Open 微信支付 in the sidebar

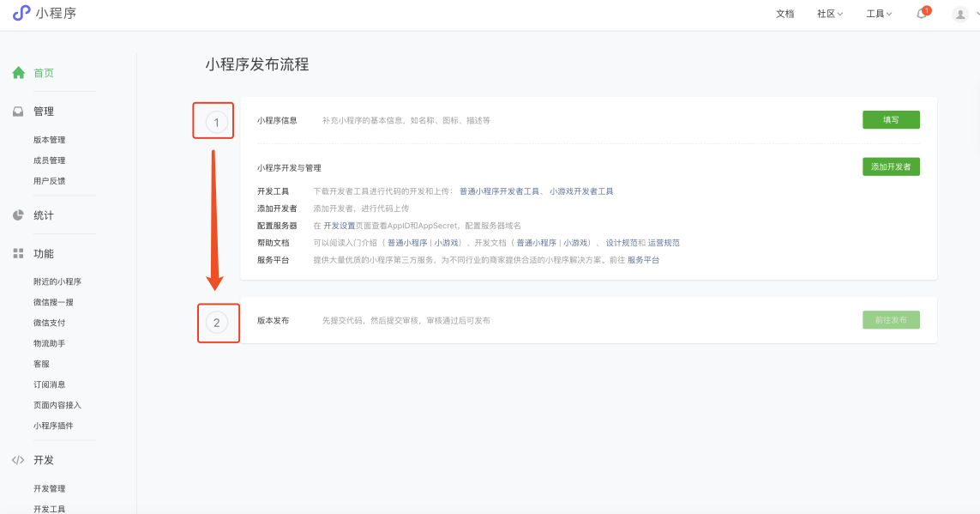pyautogui.click(x=49, y=323)
